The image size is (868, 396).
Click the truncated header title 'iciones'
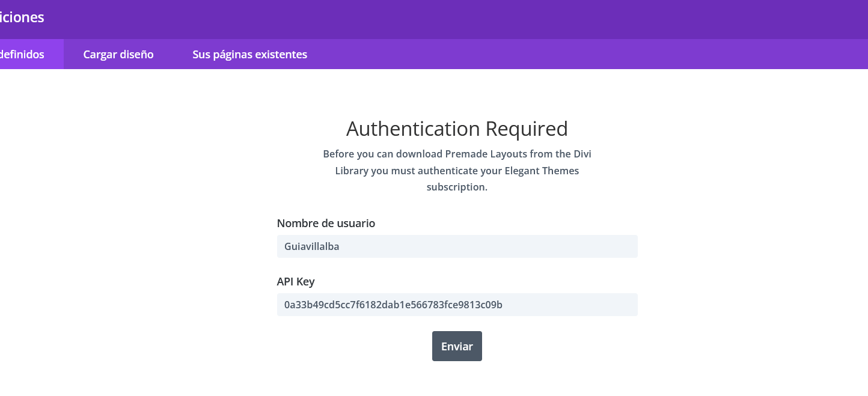pyautogui.click(x=22, y=17)
